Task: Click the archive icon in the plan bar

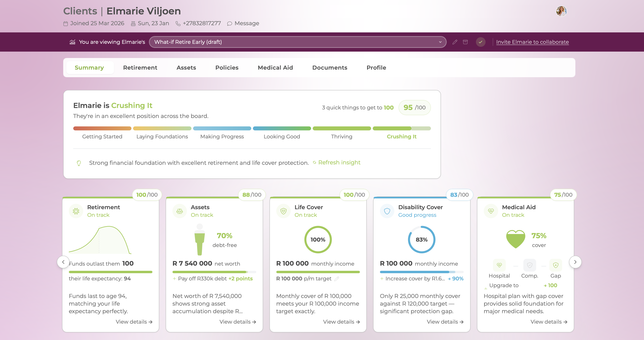Action: (x=465, y=42)
